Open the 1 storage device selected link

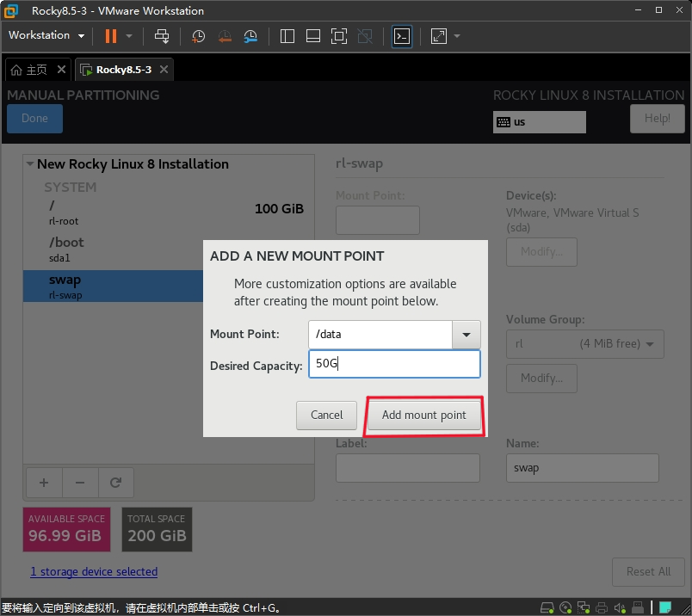pyautogui.click(x=94, y=571)
